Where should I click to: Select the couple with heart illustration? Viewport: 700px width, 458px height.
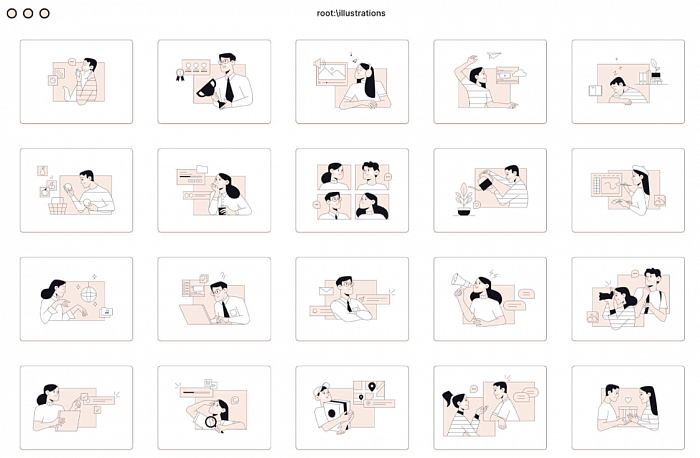[x=628, y=408]
